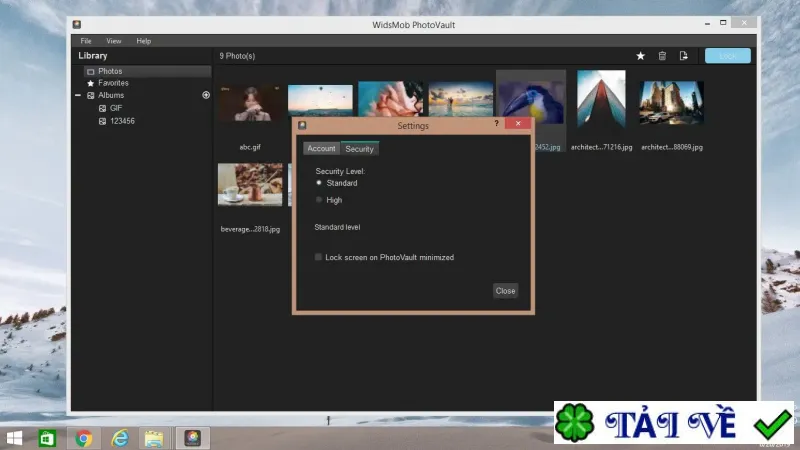The image size is (800, 450).
Task: Select the beverage...2818.jpg thumbnail
Action: [250, 185]
